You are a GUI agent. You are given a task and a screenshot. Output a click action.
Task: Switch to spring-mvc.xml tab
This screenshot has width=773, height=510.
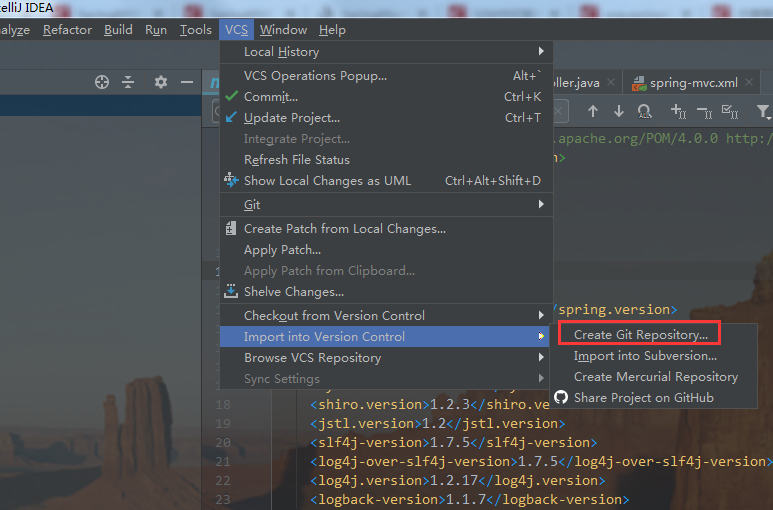coord(693,83)
